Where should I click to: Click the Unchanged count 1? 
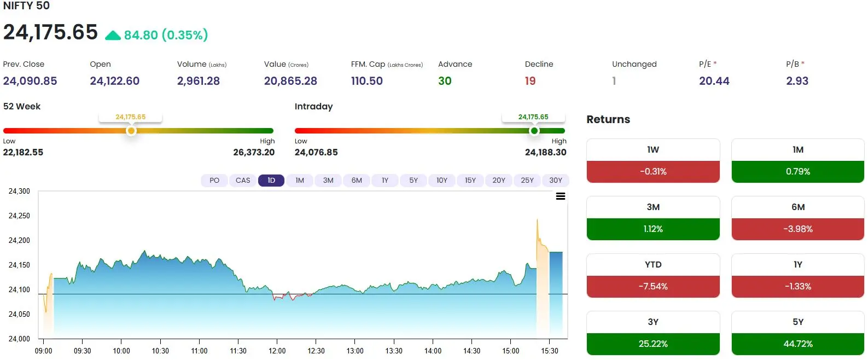point(614,81)
